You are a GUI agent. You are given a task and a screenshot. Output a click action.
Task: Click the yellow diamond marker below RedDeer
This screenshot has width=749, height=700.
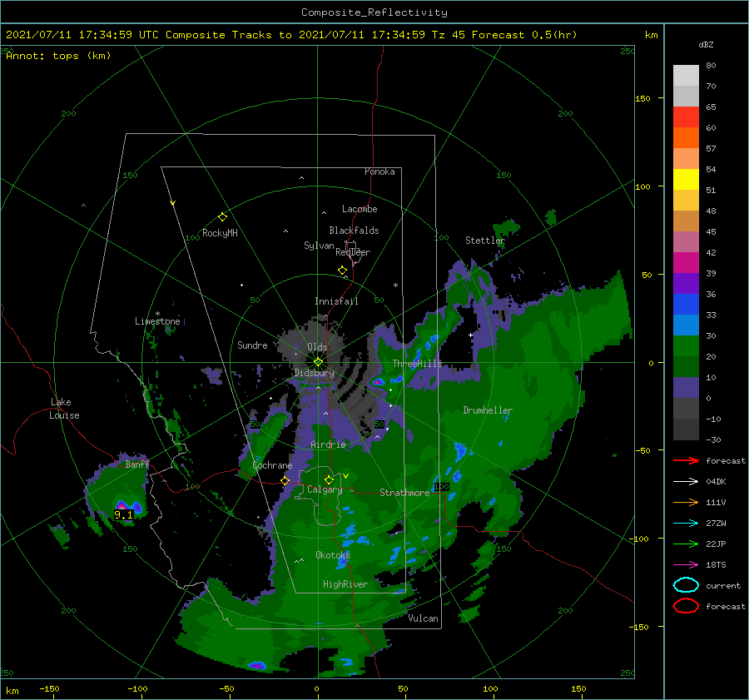[x=343, y=271]
